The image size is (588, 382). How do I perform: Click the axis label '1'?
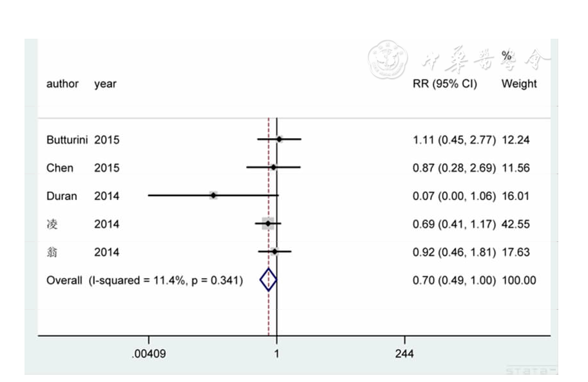click(277, 354)
